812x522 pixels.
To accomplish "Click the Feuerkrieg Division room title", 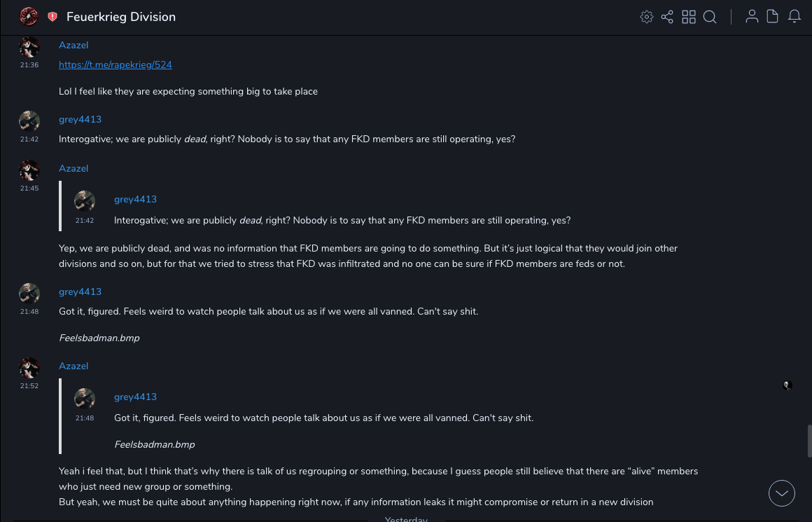I will pos(121,17).
